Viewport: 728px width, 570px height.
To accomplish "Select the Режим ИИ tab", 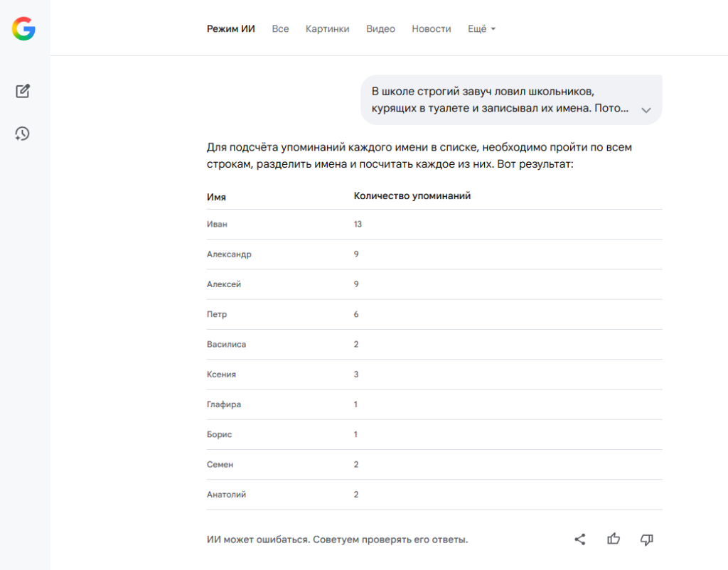I will (x=231, y=29).
